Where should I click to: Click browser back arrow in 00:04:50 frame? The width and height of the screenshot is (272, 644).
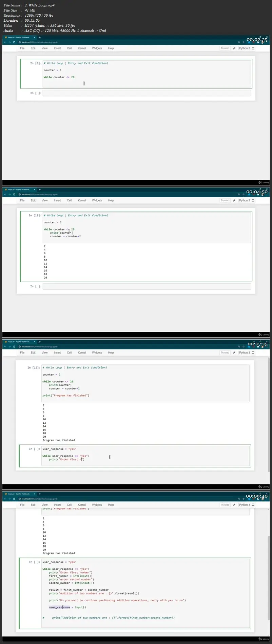click(5, 195)
